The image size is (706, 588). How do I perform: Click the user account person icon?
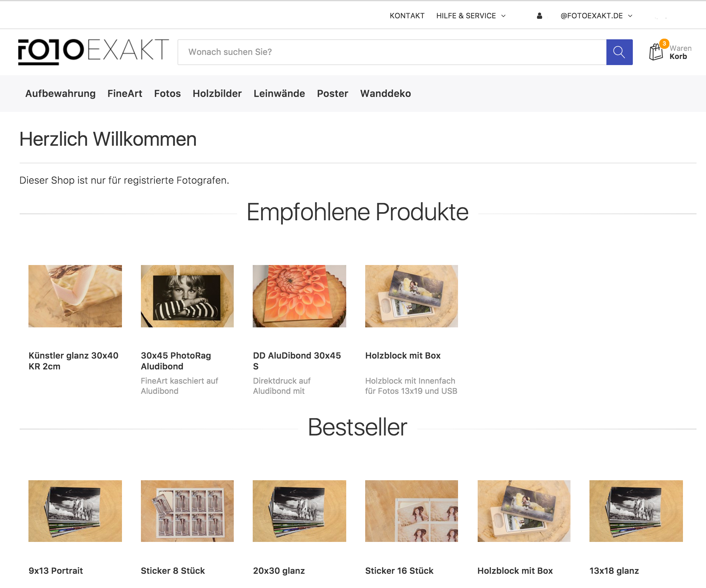pos(539,16)
